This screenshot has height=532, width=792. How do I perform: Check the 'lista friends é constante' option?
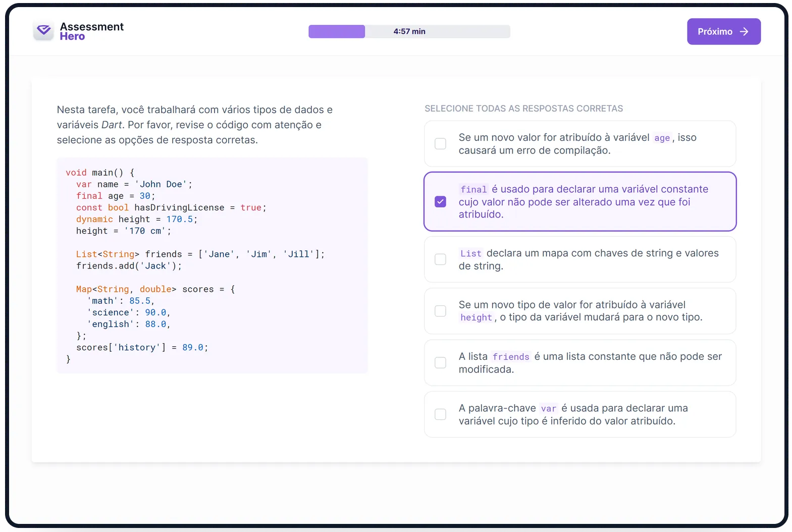tap(440, 363)
